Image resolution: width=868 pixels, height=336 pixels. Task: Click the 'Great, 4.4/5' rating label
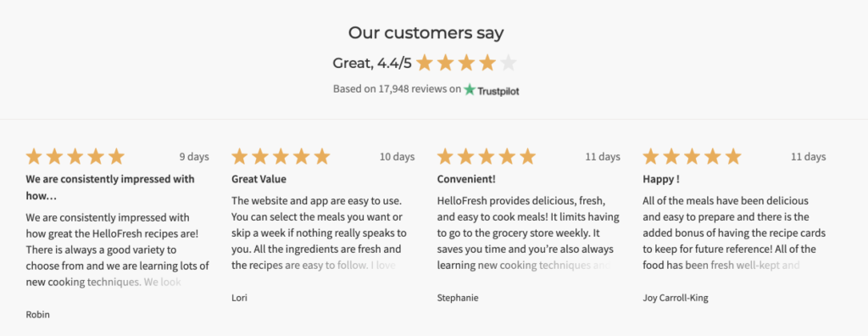tap(372, 63)
